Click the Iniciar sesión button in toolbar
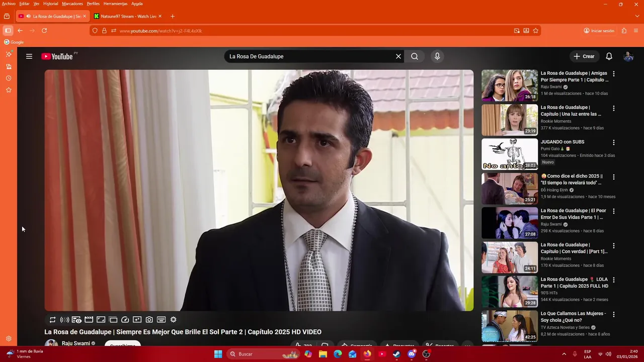The width and height of the screenshot is (644, 362). (599, 31)
